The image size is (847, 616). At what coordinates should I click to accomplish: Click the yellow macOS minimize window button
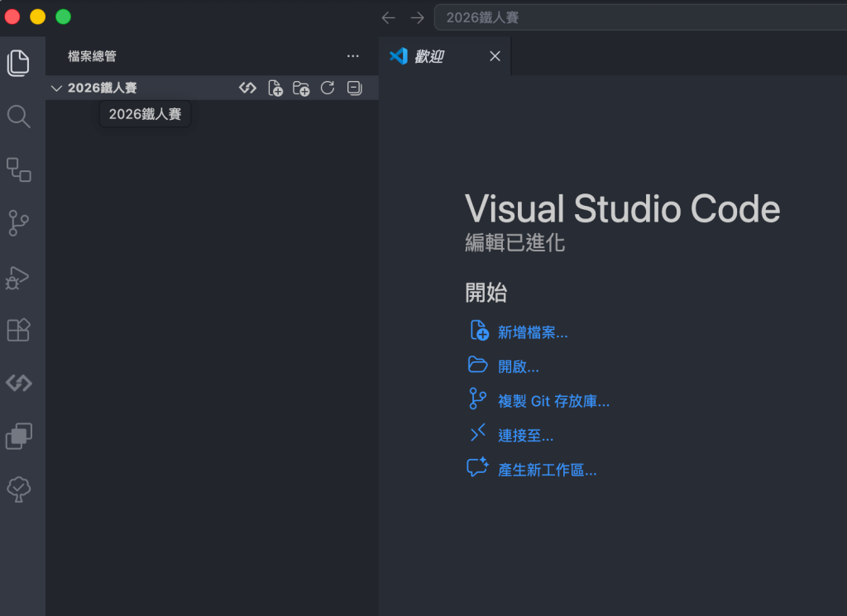tap(38, 17)
